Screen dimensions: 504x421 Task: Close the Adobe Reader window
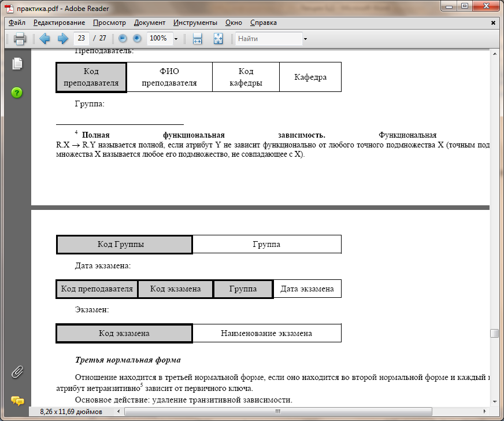(x=486, y=6)
